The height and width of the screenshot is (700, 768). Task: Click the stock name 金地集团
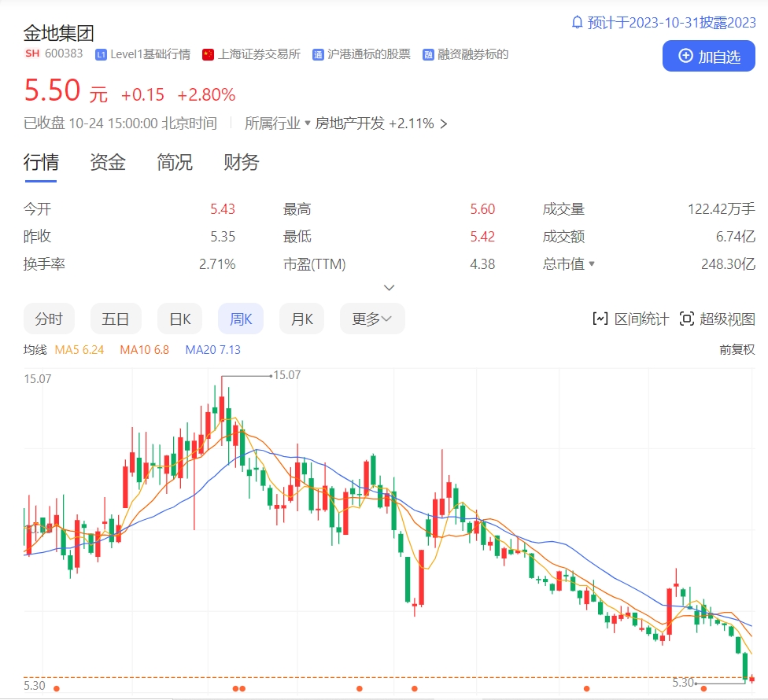(x=59, y=33)
